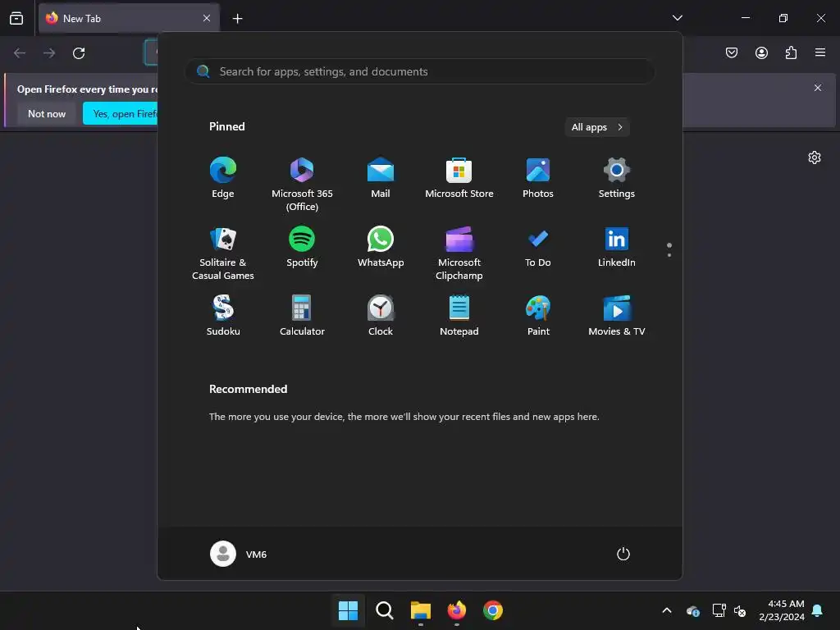This screenshot has height=630, width=840.
Task: Launch Notepad from pinned apps
Action: click(459, 316)
